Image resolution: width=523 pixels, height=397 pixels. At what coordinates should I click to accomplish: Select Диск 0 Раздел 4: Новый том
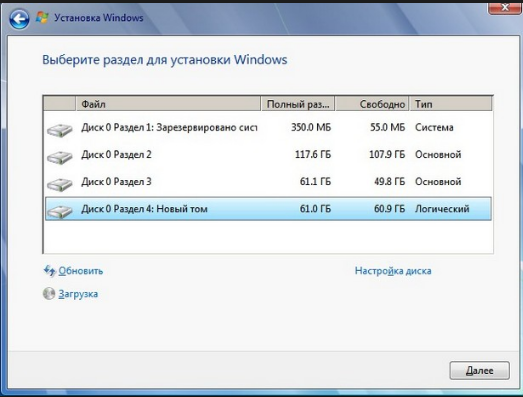[268, 209]
